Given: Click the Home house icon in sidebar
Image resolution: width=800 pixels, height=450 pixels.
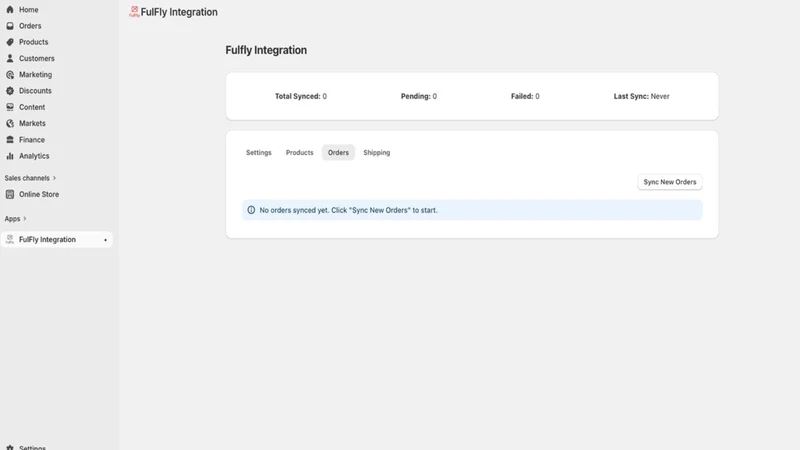Looking at the screenshot, I should pos(10,10).
